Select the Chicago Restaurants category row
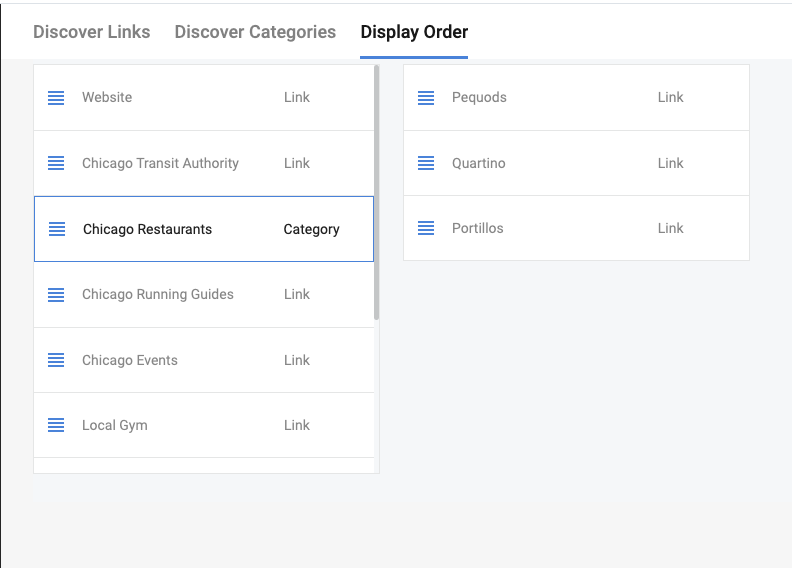792x568 pixels. point(148,229)
